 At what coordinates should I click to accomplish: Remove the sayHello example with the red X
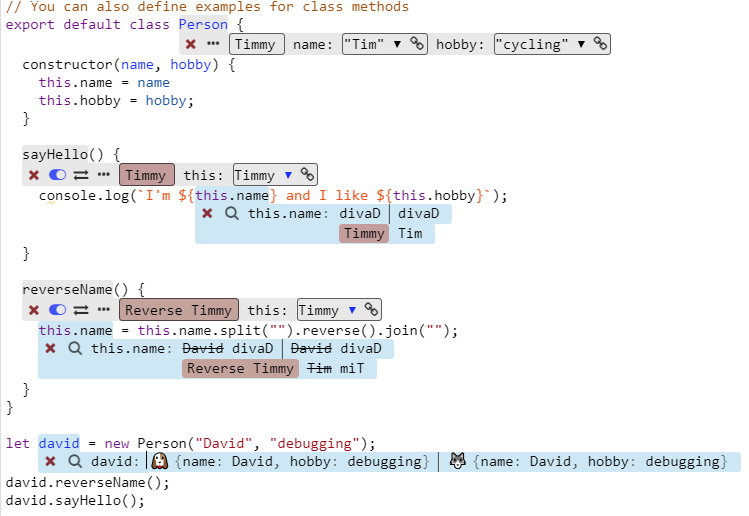tap(34, 175)
